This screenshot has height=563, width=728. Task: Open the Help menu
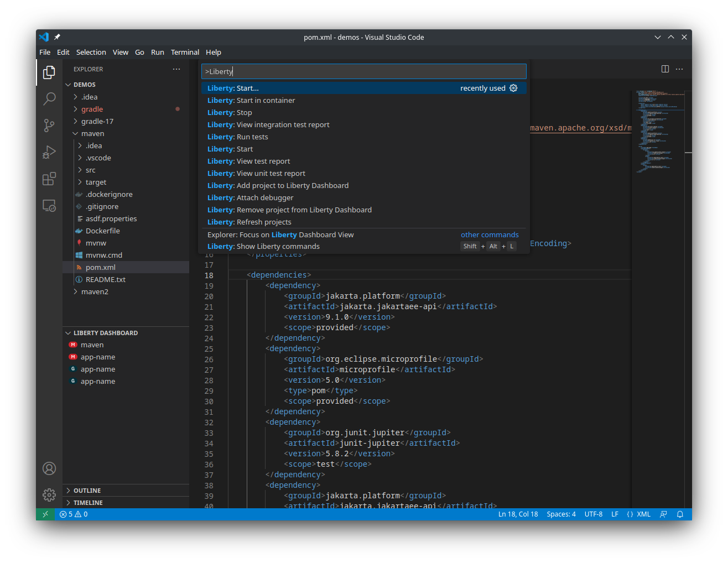coord(214,52)
